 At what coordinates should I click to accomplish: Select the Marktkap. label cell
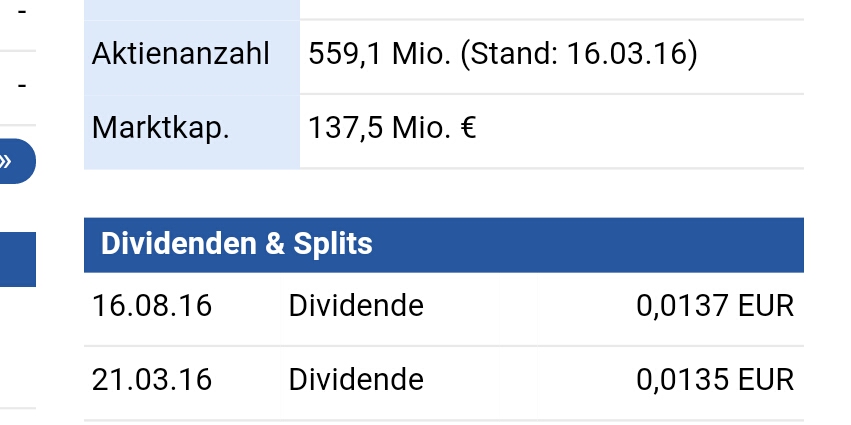click(x=161, y=128)
